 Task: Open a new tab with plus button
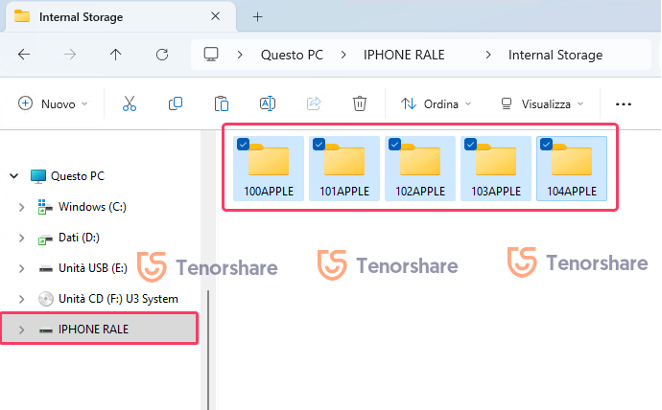257,17
